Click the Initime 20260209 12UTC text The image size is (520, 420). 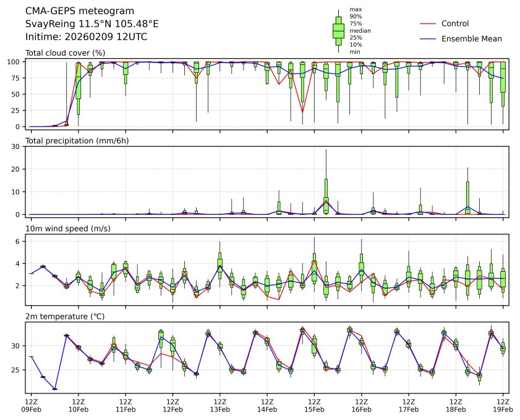(x=86, y=36)
